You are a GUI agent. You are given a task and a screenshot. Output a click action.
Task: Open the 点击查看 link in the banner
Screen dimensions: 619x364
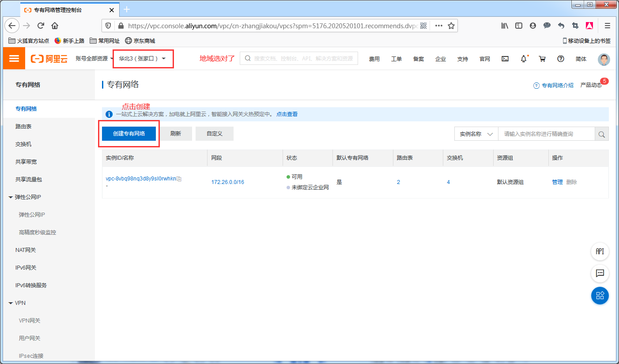tap(286, 114)
